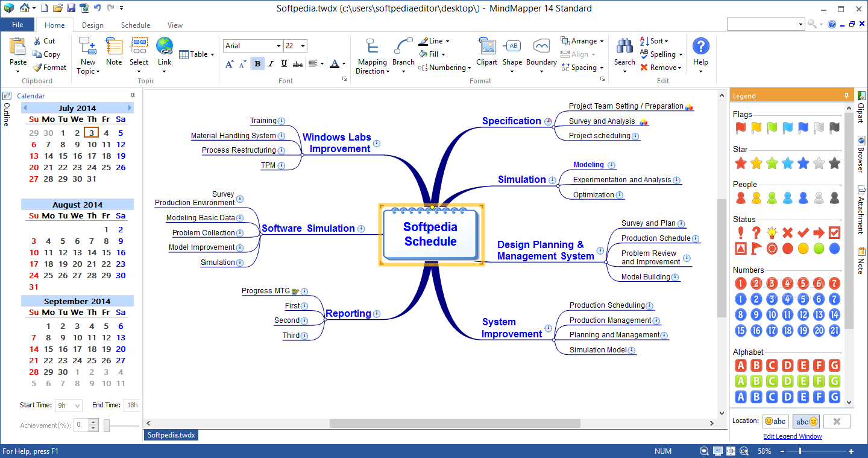The image size is (868, 458).
Task: Click the Shape tool
Action: click(512, 56)
